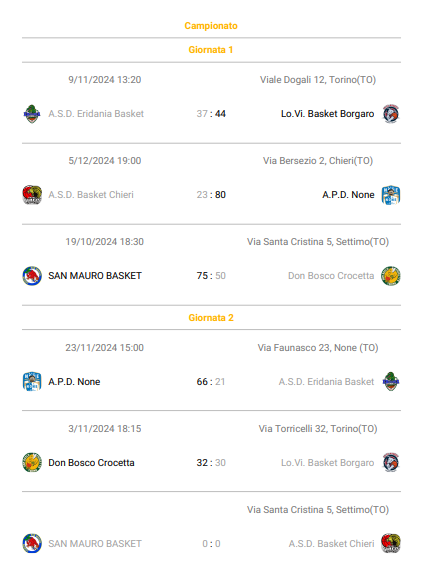428x570 pixels.
Task: Open the SAN MAURO BASKET team link, 75:50 match
Action: point(95,276)
